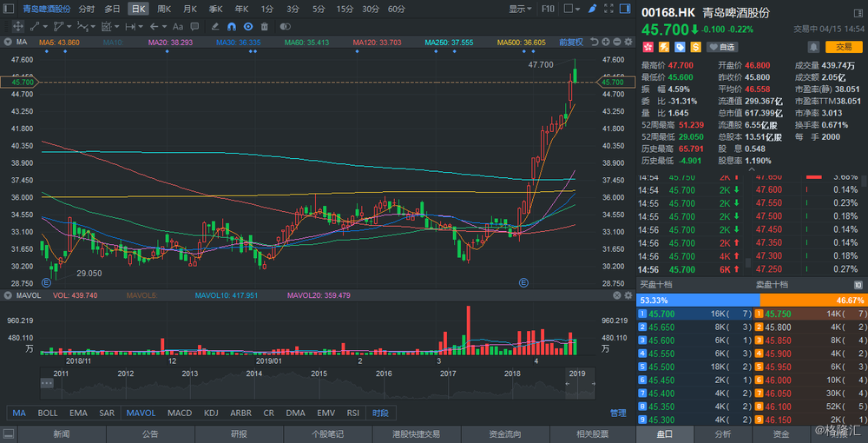Click the orange lightning quote icon

pos(663,47)
